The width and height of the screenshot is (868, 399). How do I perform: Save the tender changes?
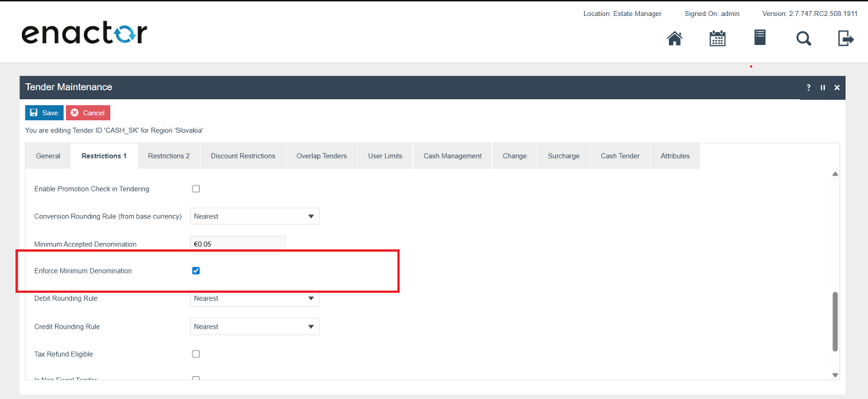tap(44, 113)
